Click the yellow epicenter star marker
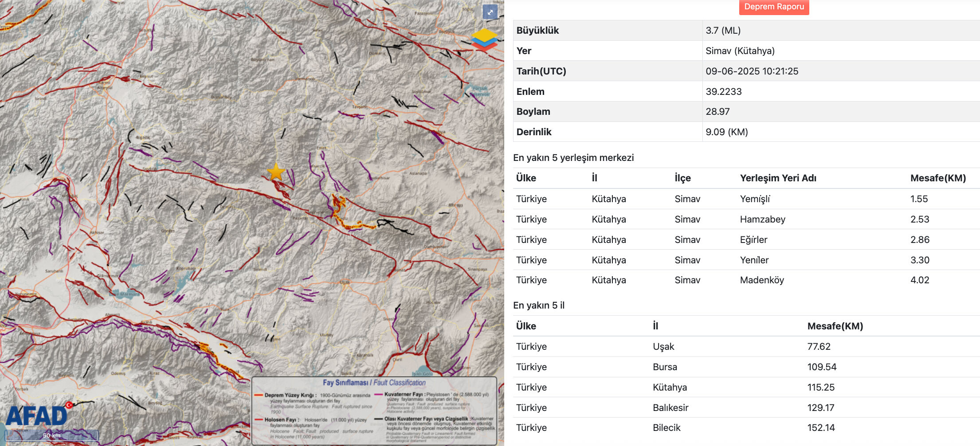The height and width of the screenshot is (446, 980). coord(276,172)
